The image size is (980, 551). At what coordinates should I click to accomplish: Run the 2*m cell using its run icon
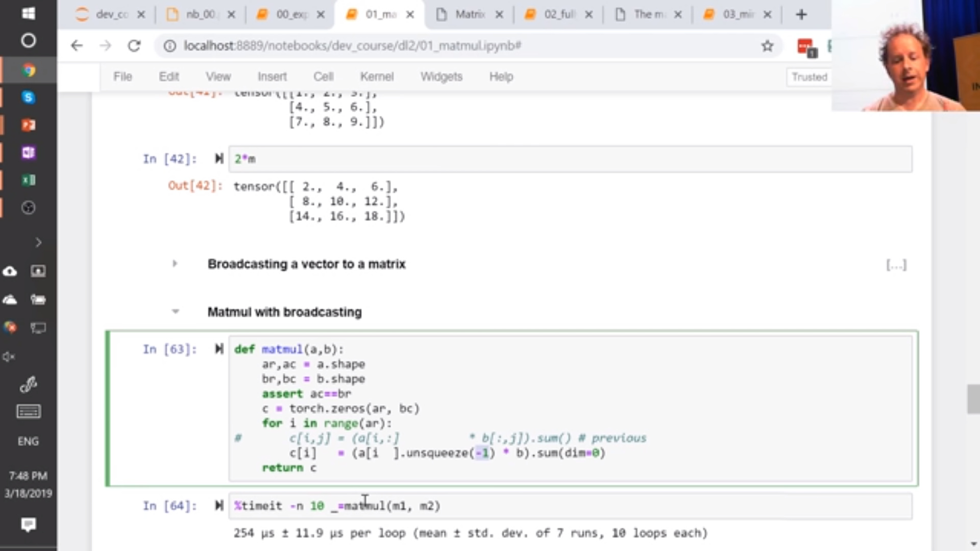pos(219,159)
